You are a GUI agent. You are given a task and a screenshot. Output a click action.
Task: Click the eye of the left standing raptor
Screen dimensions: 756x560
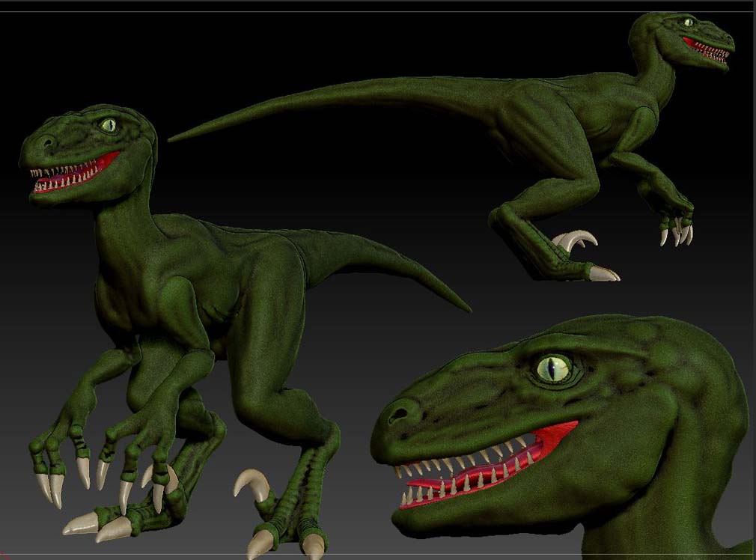click(109, 125)
